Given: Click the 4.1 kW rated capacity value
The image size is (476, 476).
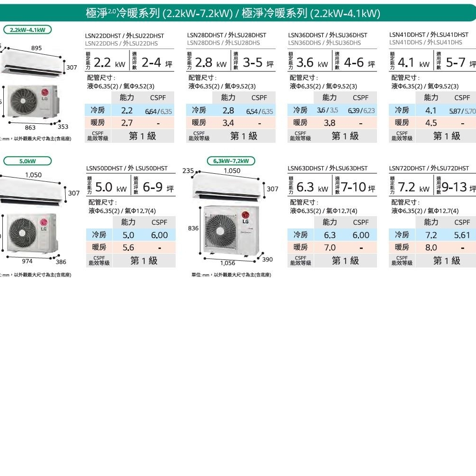Looking at the screenshot, I should (x=414, y=63).
